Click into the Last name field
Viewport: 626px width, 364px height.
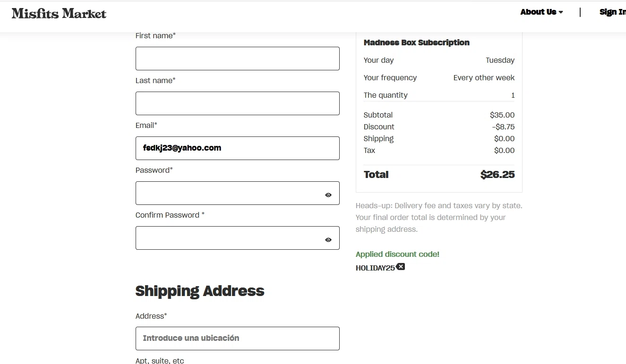pyautogui.click(x=237, y=103)
